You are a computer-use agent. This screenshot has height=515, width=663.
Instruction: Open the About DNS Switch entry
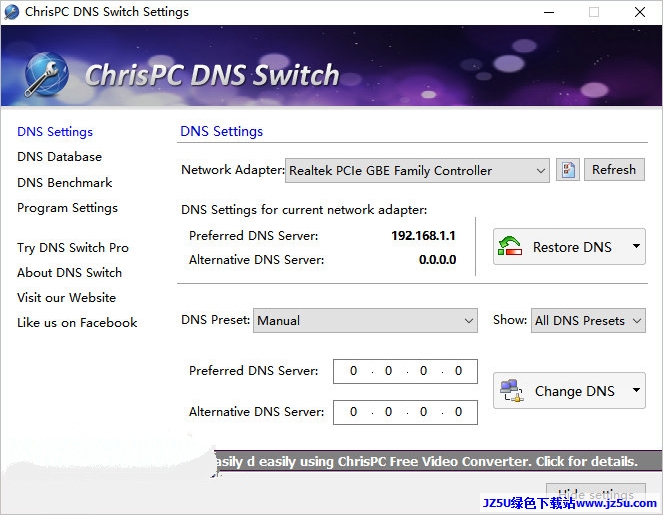click(x=70, y=273)
